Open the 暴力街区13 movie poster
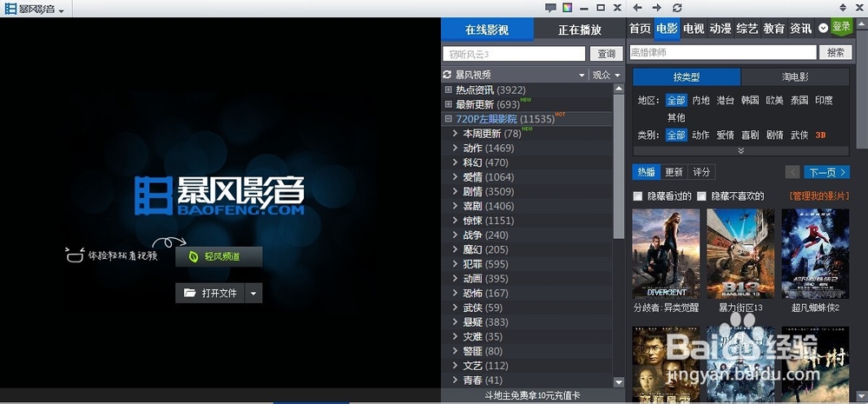 coord(740,254)
